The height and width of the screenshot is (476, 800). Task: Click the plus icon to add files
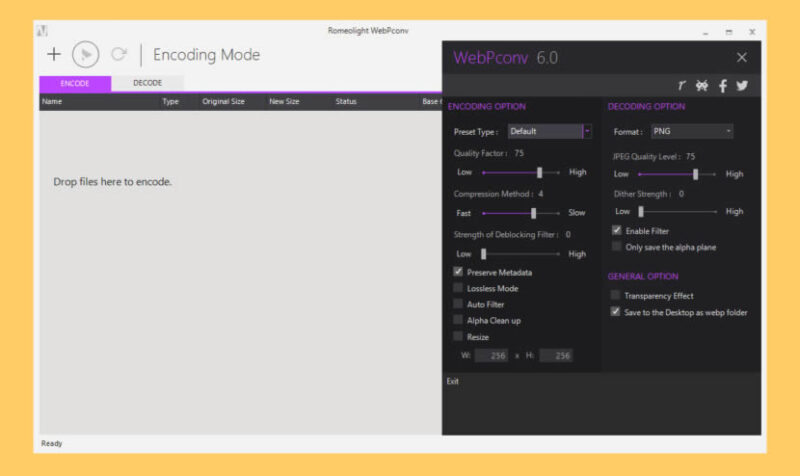(x=54, y=55)
